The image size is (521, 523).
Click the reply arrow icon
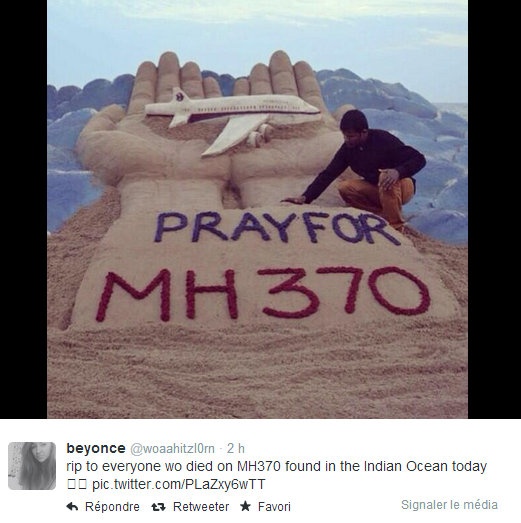pos(72,507)
